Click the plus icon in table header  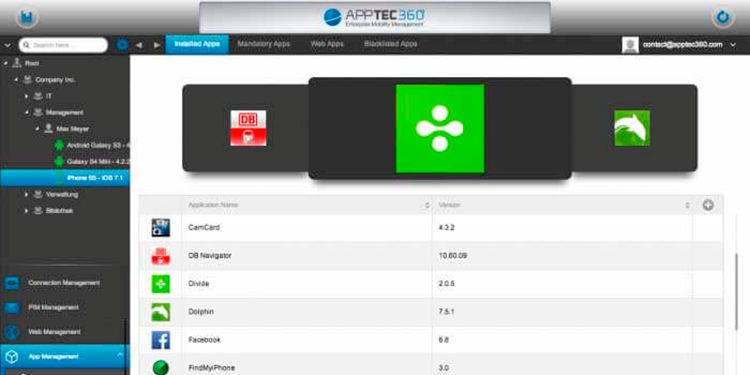(708, 205)
